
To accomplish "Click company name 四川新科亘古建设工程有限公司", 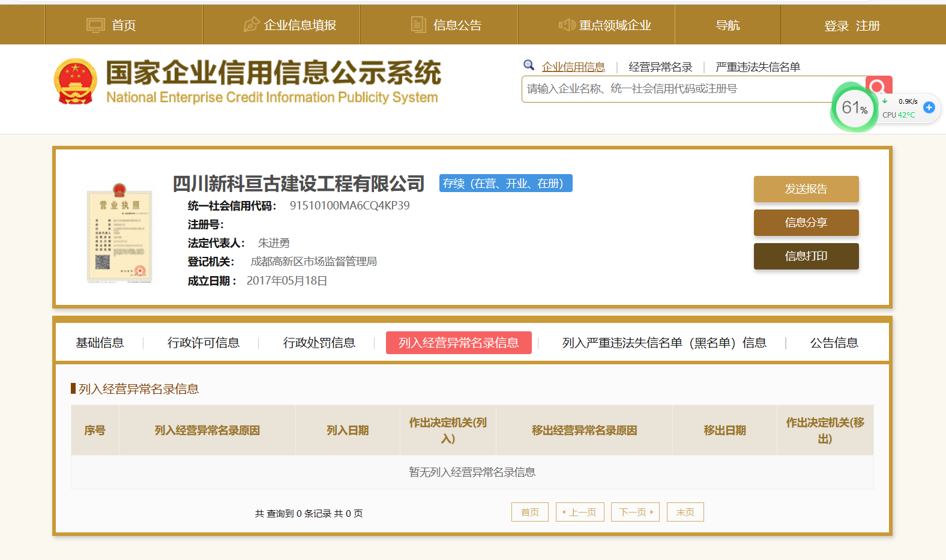I will pos(298,184).
